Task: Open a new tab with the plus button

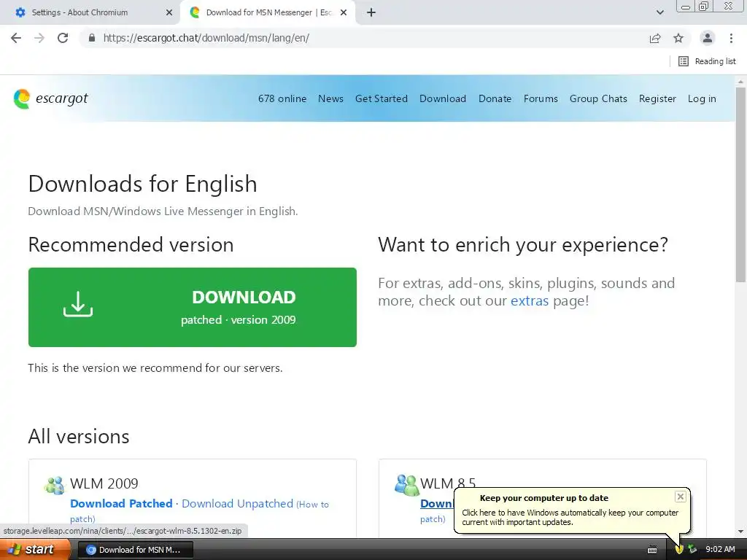Action: pyautogui.click(x=371, y=12)
